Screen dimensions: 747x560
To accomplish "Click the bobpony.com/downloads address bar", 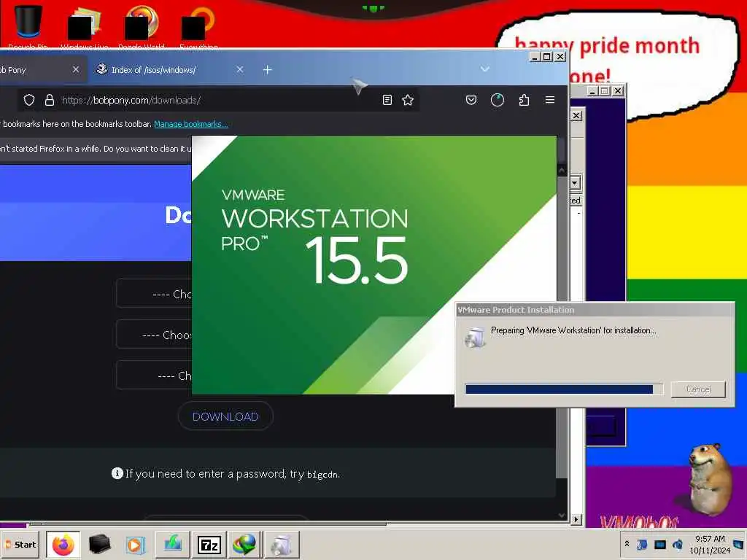I will (x=219, y=100).
